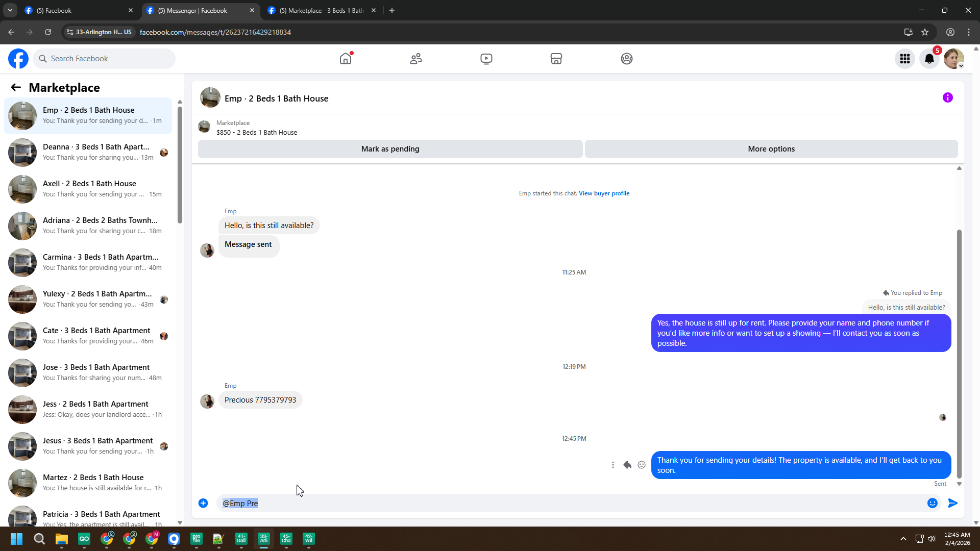The height and width of the screenshot is (551, 980).
Task: Open the notifications bell
Action: 929,59
